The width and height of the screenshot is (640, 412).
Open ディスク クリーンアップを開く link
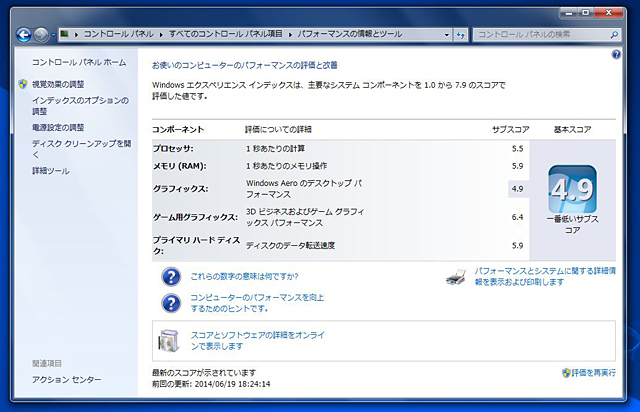point(82,149)
